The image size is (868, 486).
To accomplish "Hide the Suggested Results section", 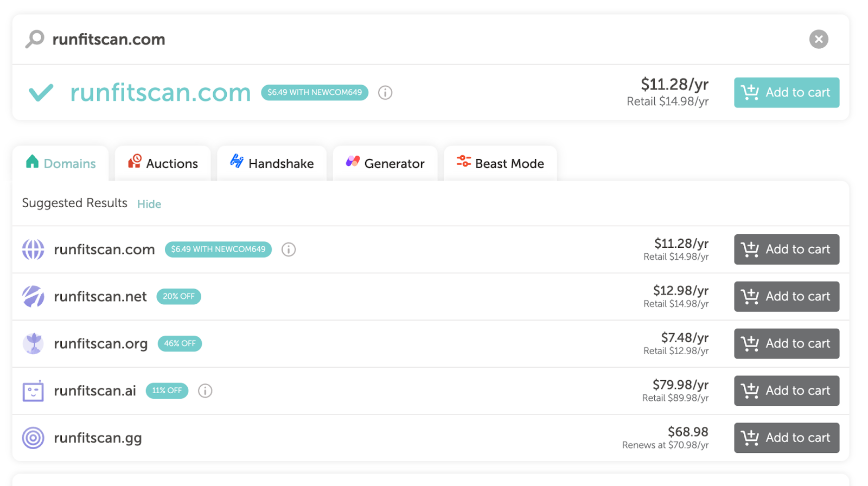I will click(149, 204).
